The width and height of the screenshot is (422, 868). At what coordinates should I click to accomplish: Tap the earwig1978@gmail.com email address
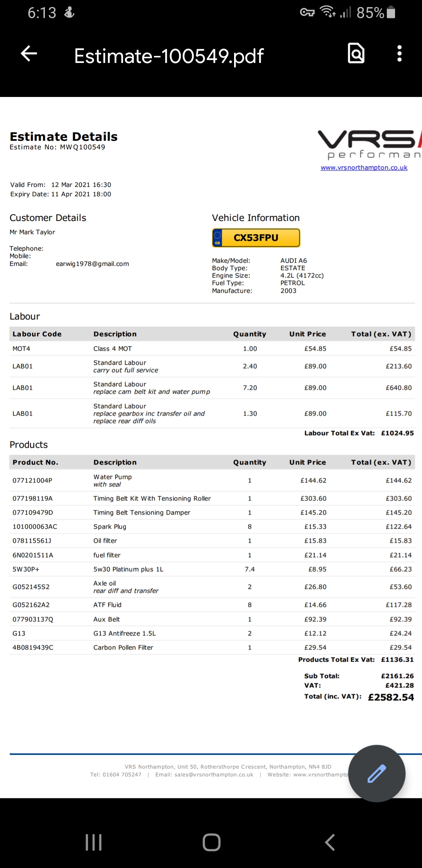(92, 264)
